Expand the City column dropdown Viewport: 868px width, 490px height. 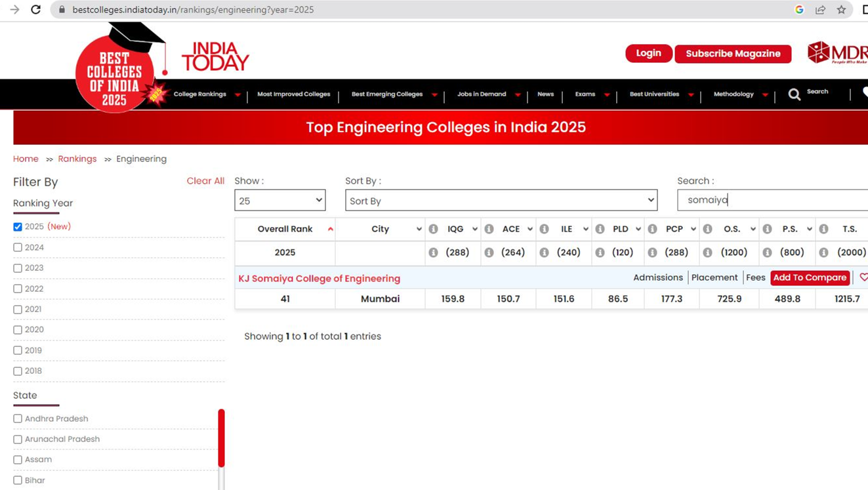coord(419,229)
